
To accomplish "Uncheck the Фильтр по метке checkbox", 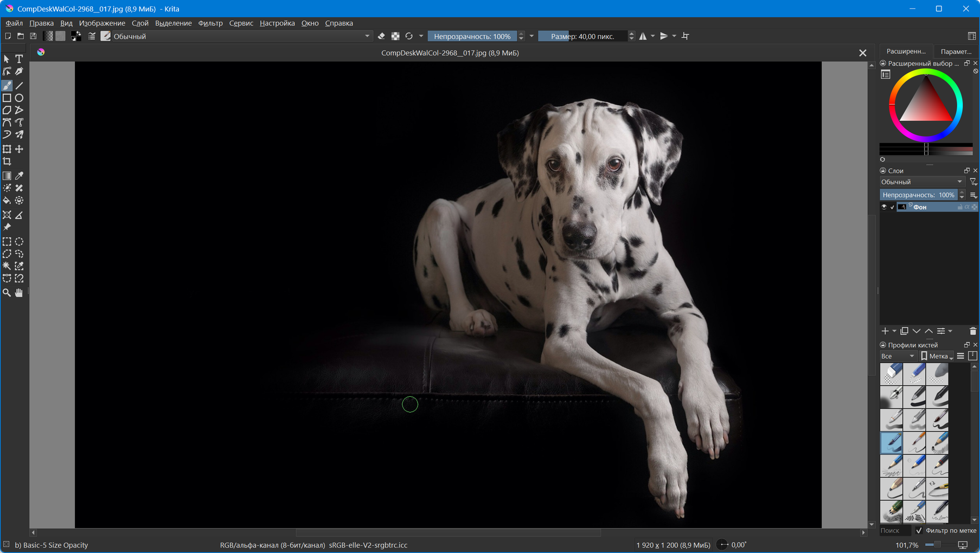I will pos(919,531).
